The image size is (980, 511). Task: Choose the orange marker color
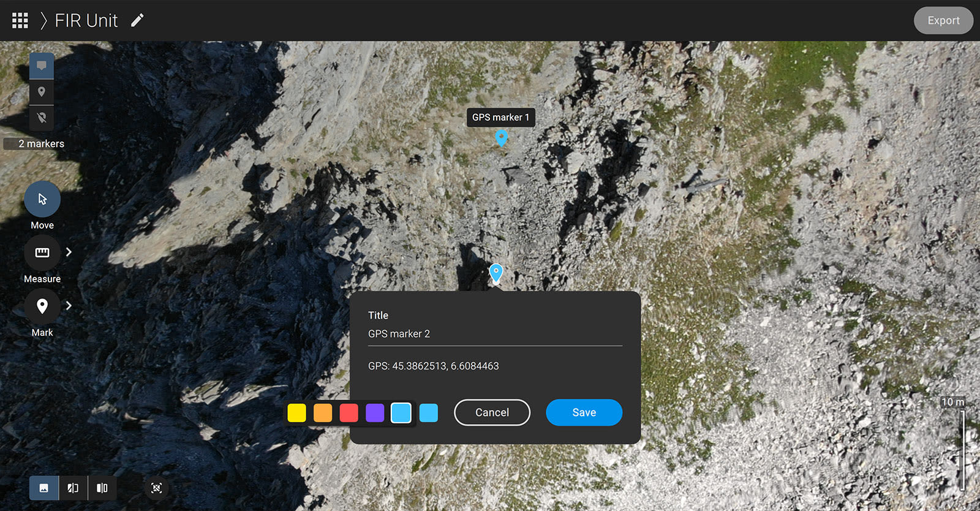(x=323, y=412)
